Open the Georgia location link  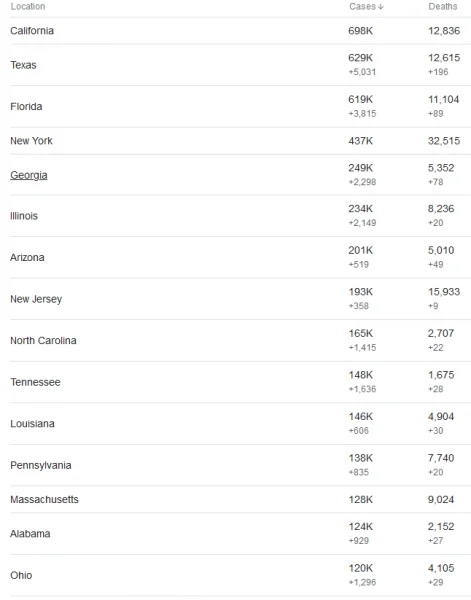pos(29,175)
